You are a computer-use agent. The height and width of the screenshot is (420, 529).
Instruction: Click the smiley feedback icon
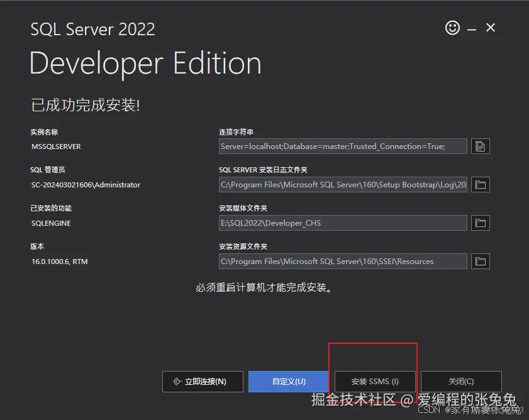pos(452,28)
